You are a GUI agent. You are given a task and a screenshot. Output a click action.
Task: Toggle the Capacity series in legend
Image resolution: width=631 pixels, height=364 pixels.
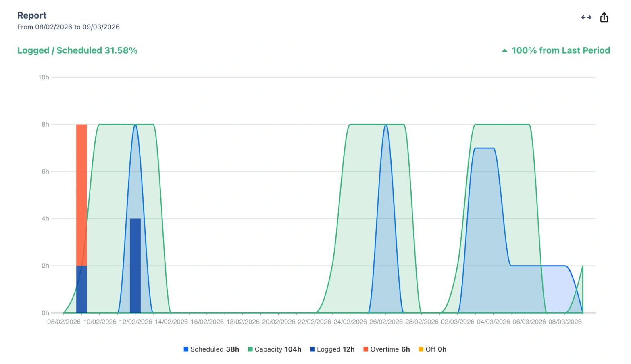click(x=275, y=349)
